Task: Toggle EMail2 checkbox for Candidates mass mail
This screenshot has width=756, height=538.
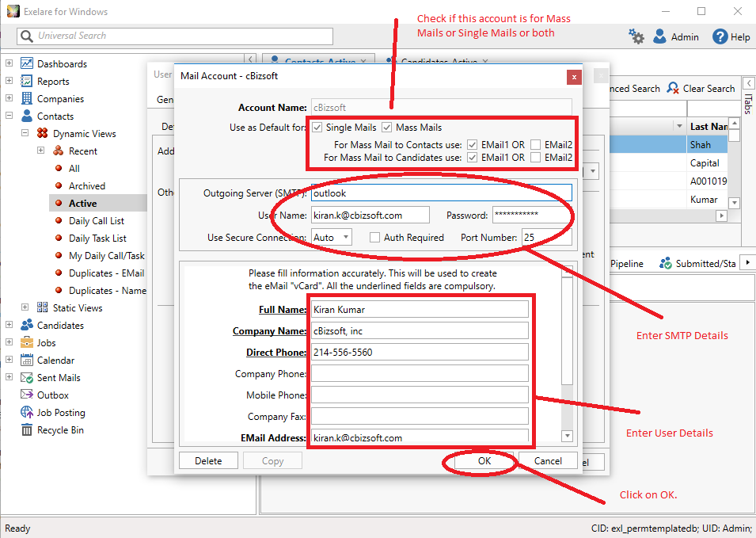Action: pos(535,158)
